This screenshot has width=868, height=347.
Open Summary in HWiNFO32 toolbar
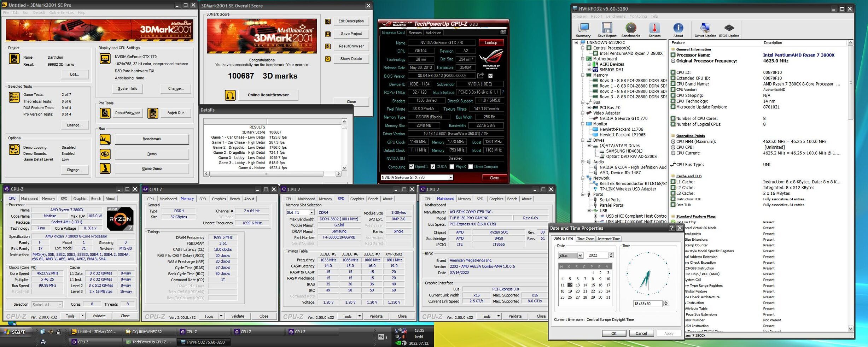tap(583, 30)
